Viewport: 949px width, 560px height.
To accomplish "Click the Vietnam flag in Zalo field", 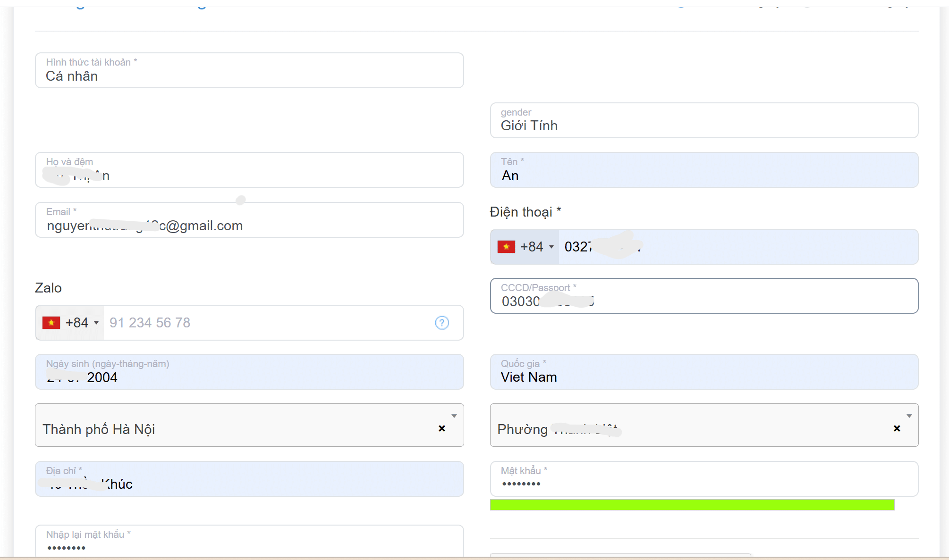I will [x=51, y=323].
